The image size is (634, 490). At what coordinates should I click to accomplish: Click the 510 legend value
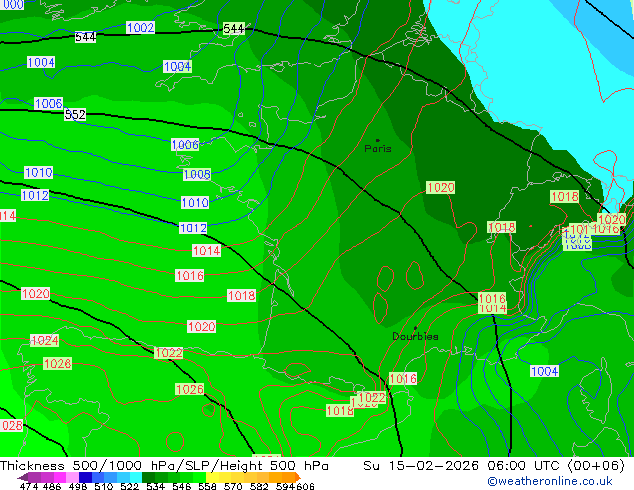(x=104, y=486)
